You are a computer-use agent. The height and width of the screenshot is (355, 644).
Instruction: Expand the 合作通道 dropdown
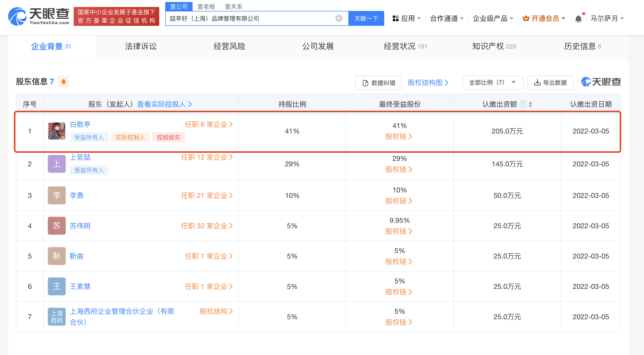point(447,18)
